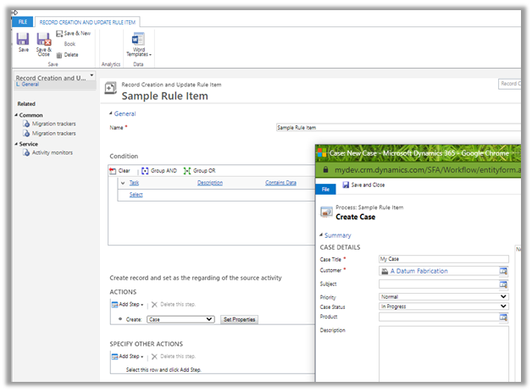Screen dimensions: 532x392
Task: Click the Case Title input field
Action: coord(441,259)
